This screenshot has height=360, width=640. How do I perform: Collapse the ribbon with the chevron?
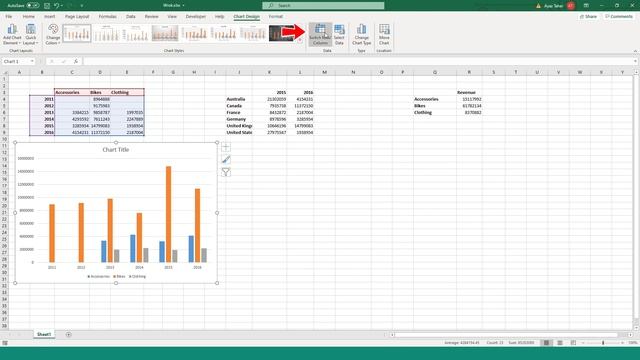pyautogui.click(x=635, y=51)
